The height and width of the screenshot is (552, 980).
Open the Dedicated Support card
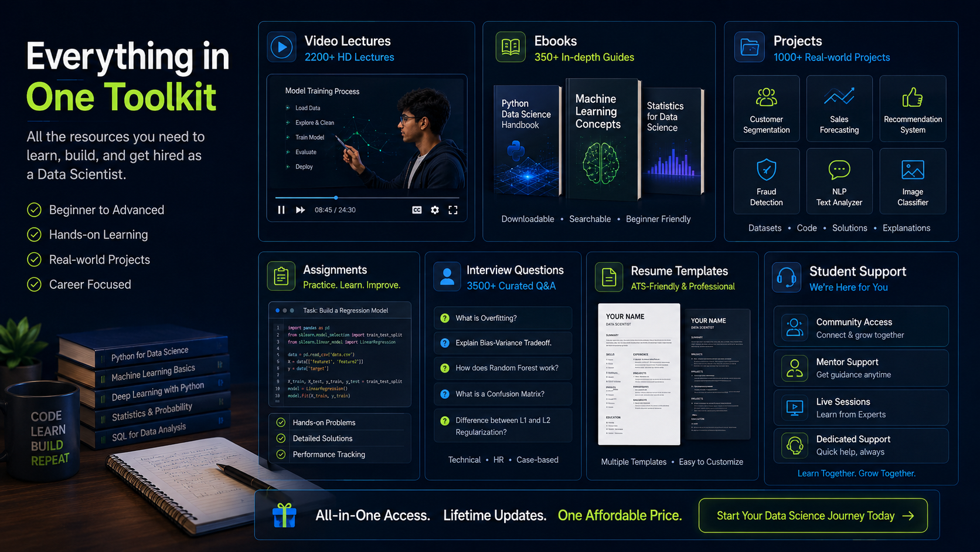(x=860, y=445)
